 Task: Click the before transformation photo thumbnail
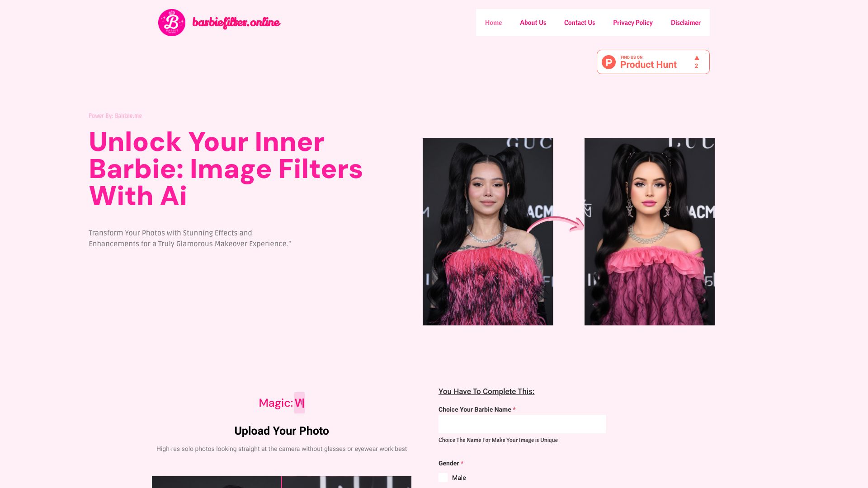coord(488,231)
